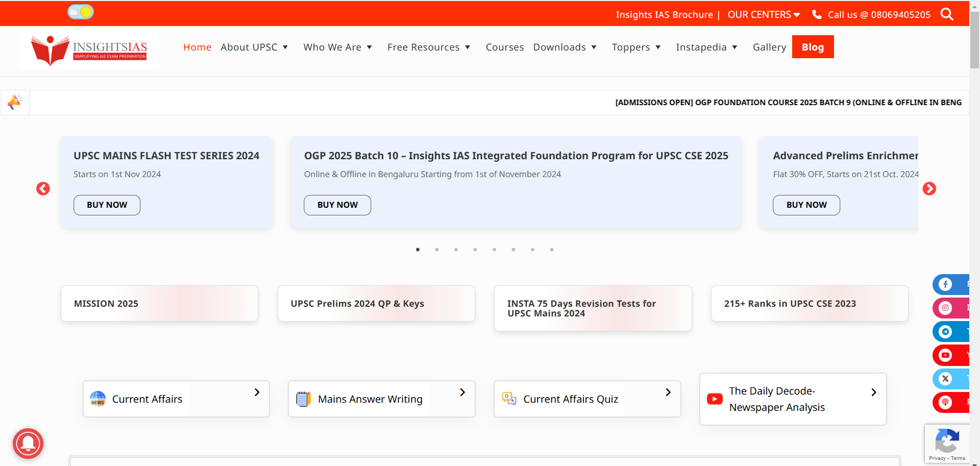Click BUY NOW for Advanced Prelims Enrichment
The height and width of the screenshot is (466, 980).
806,205
